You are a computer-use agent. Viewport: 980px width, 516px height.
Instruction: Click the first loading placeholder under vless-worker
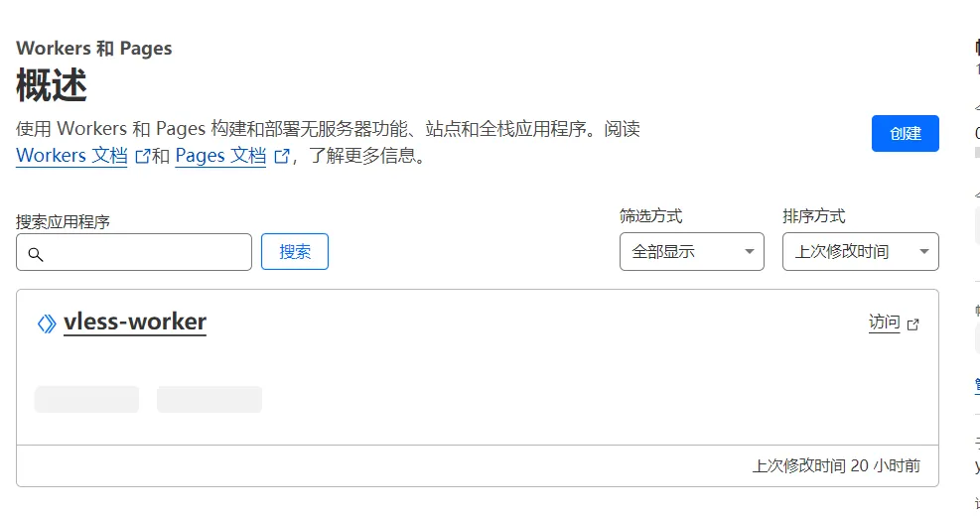tap(86, 399)
